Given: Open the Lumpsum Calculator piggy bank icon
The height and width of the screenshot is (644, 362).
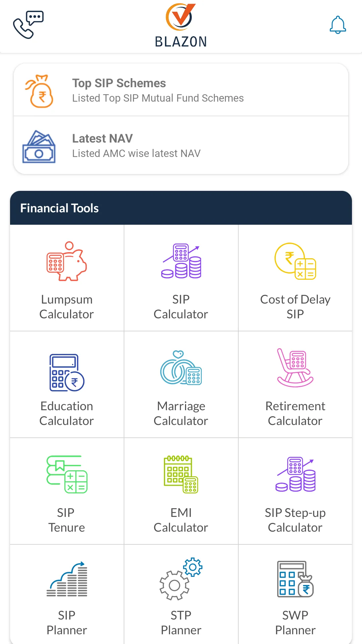Looking at the screenshot, I should (x=67, y=261).
